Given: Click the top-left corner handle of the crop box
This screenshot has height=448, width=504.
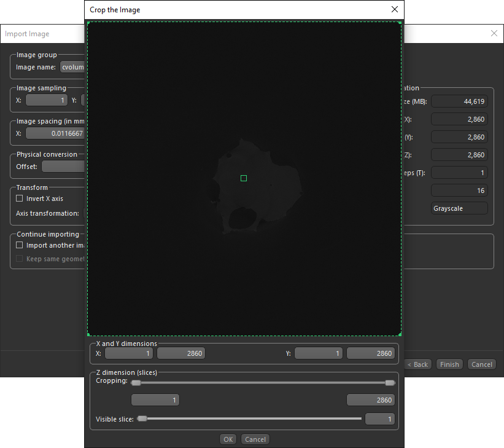Looking at the screenshot, I should (x=88, y=23).
